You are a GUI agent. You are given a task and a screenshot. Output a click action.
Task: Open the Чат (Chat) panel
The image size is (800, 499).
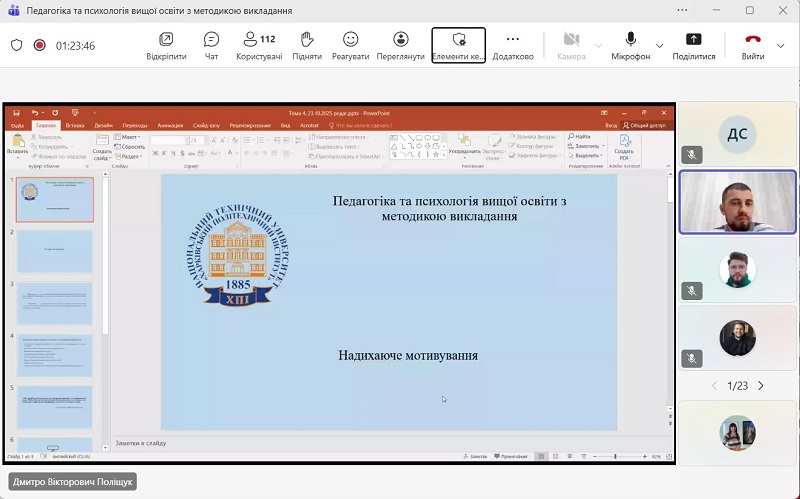tap(211, 45)
